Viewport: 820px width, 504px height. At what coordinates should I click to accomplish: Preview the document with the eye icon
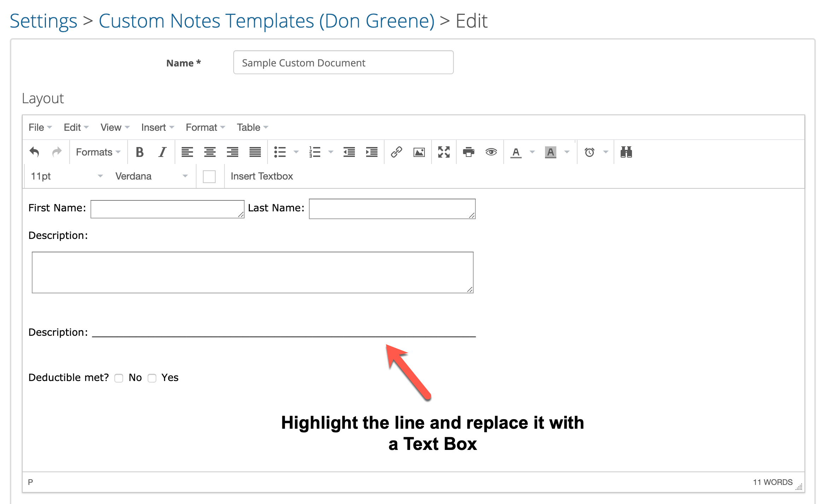(491, 152)
